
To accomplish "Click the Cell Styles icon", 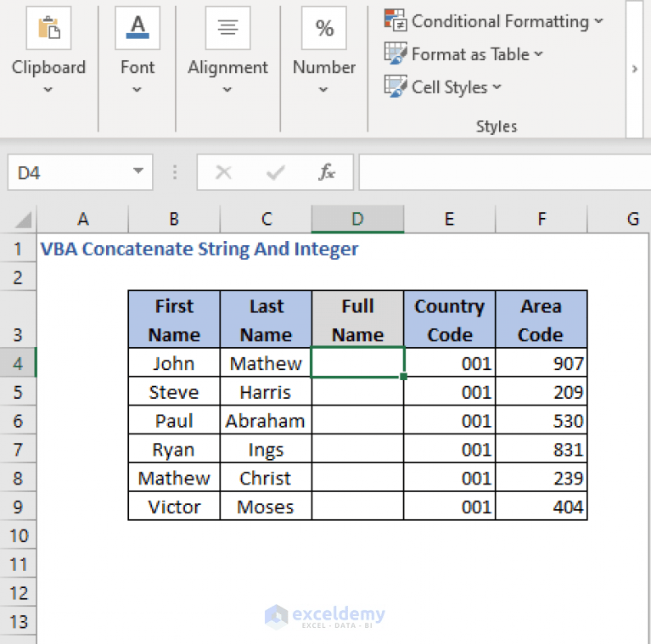I will coord(396,87).
